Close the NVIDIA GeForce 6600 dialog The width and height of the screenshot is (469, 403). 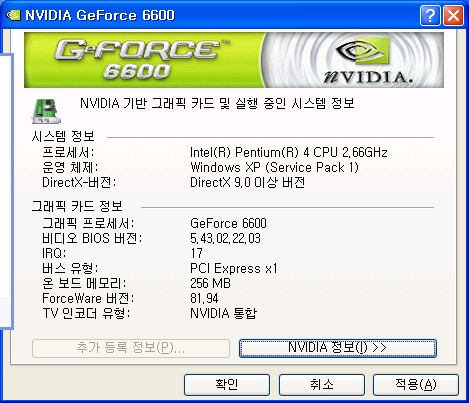[453, 15]
